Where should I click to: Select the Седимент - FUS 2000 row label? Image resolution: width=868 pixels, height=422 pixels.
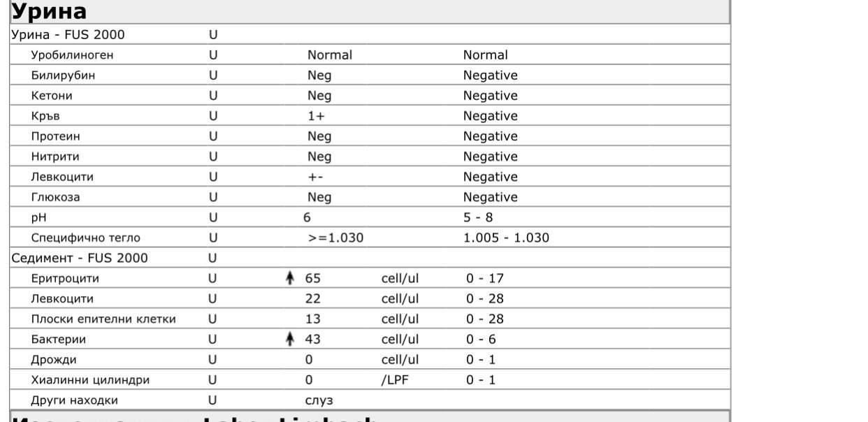(x=80, y=258)
